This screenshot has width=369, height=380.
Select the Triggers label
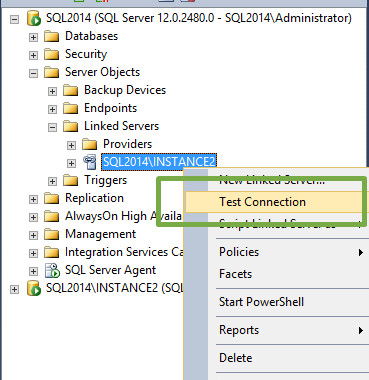tap(105, 180)
